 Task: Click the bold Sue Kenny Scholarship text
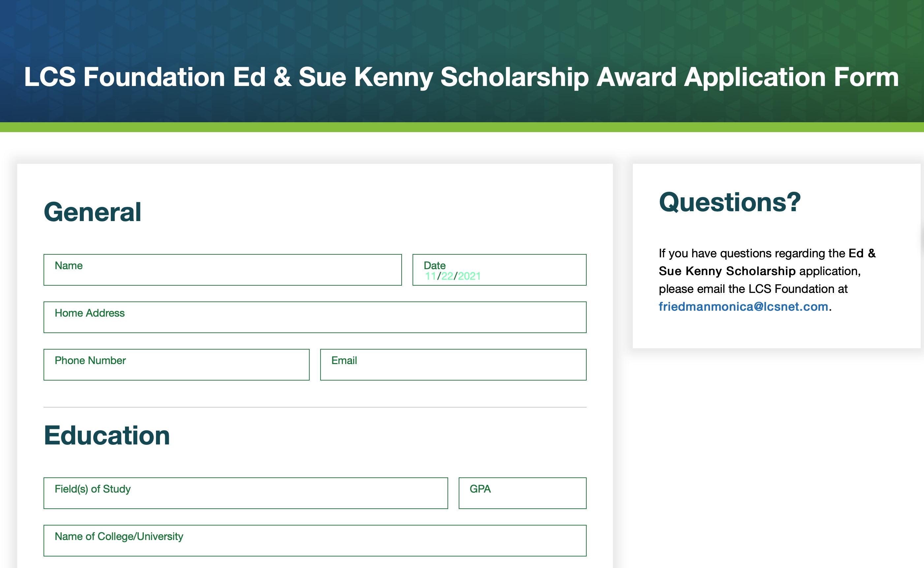pyautogui.click(x=727, y=271)
